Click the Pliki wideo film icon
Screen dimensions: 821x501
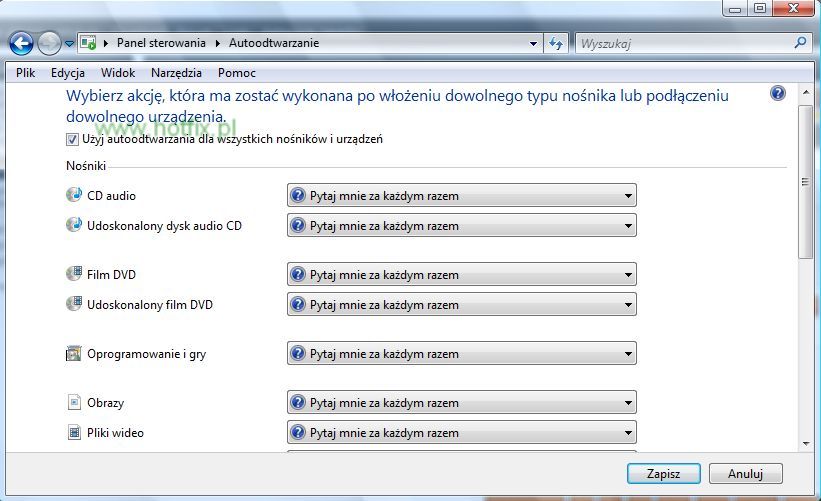74,433
